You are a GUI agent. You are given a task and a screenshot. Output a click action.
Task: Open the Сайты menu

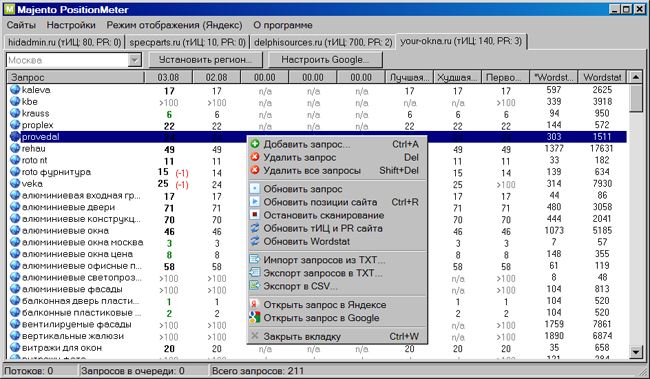point(21,25)
